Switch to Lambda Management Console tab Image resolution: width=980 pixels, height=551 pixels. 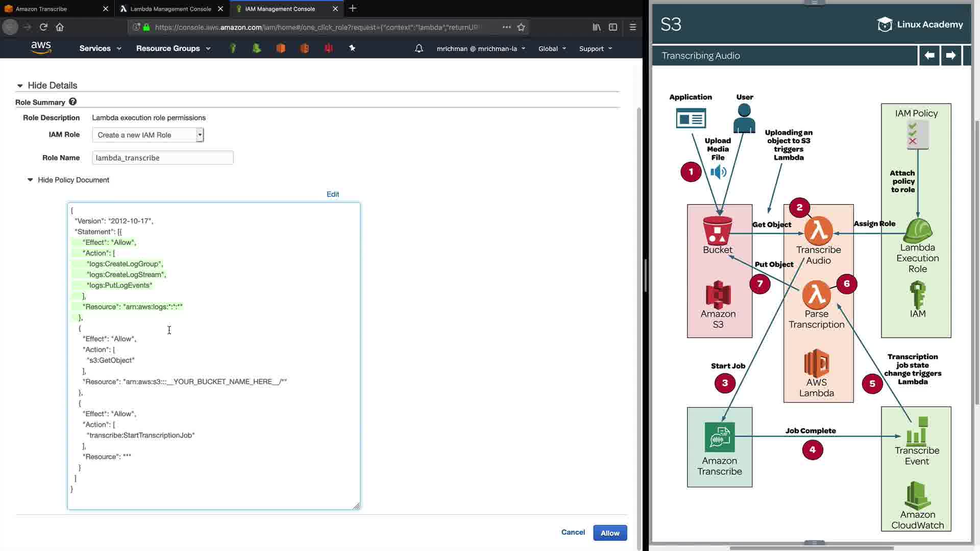click(x=170, y=9)
